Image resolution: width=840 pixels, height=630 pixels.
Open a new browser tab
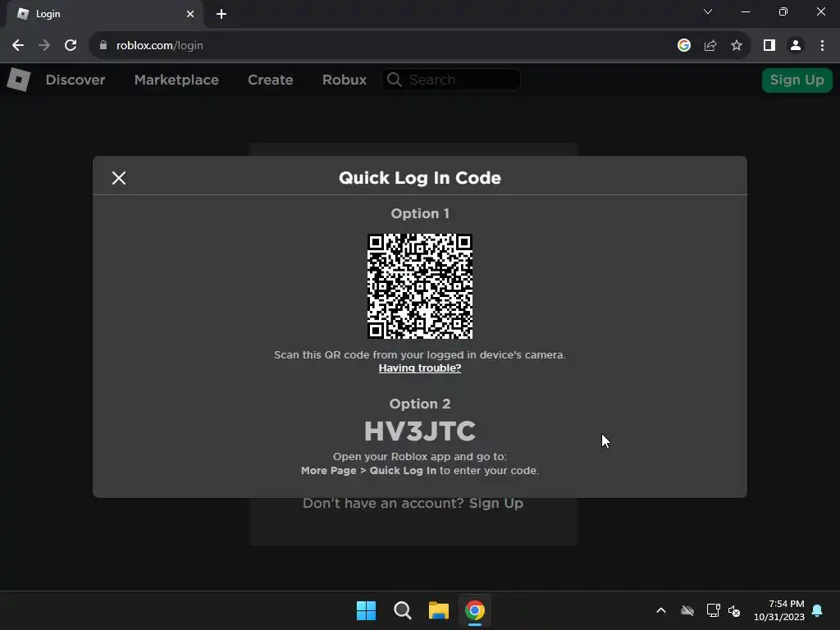(221, 14)
